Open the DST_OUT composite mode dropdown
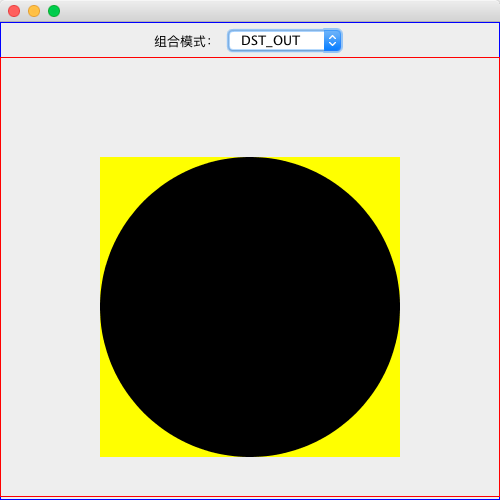Screen dimensions: 500x500 click(285, 41)
